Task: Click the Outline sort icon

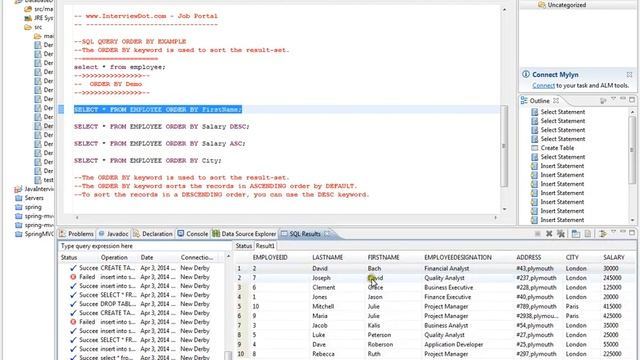Action: tap(603, 100)
